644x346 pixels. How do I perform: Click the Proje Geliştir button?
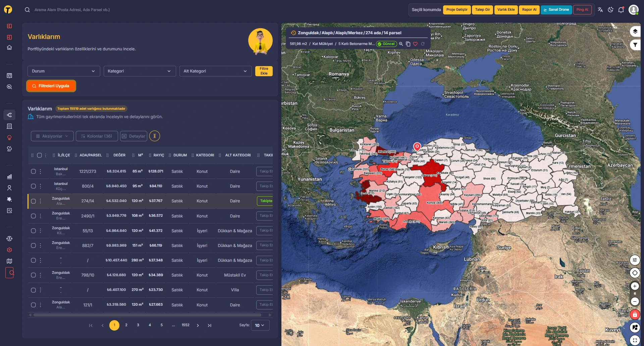pos(457,10)
